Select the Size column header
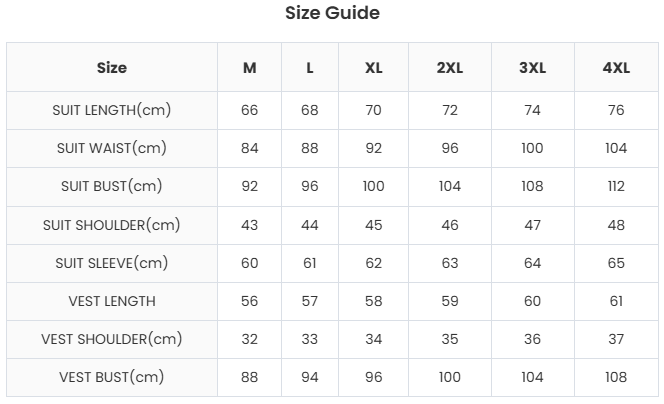Screen dimensions: 664x404 pos(112,68)
